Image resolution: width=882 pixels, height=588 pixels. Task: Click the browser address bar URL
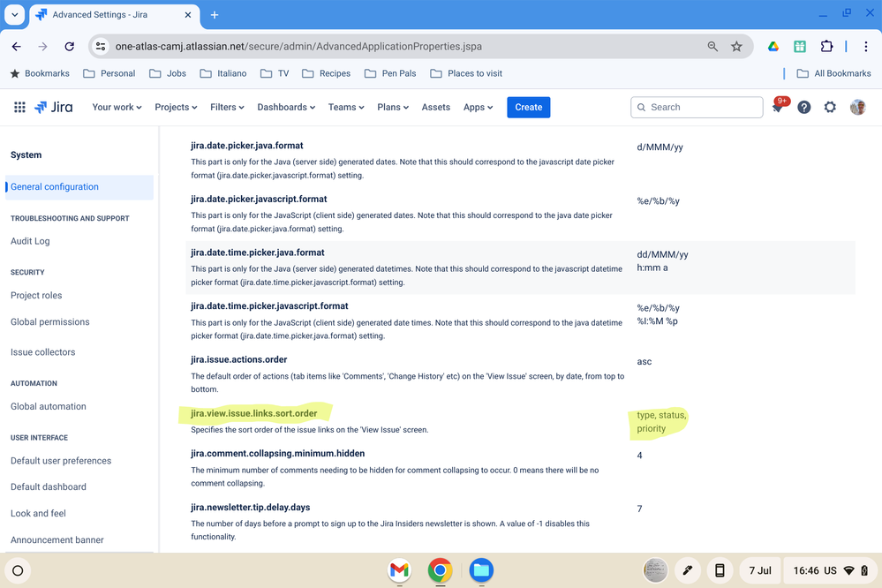click(298, 47)
